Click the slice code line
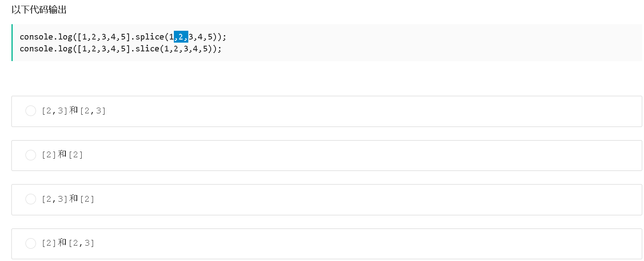The image size is (644, 261). click(120, 49)
